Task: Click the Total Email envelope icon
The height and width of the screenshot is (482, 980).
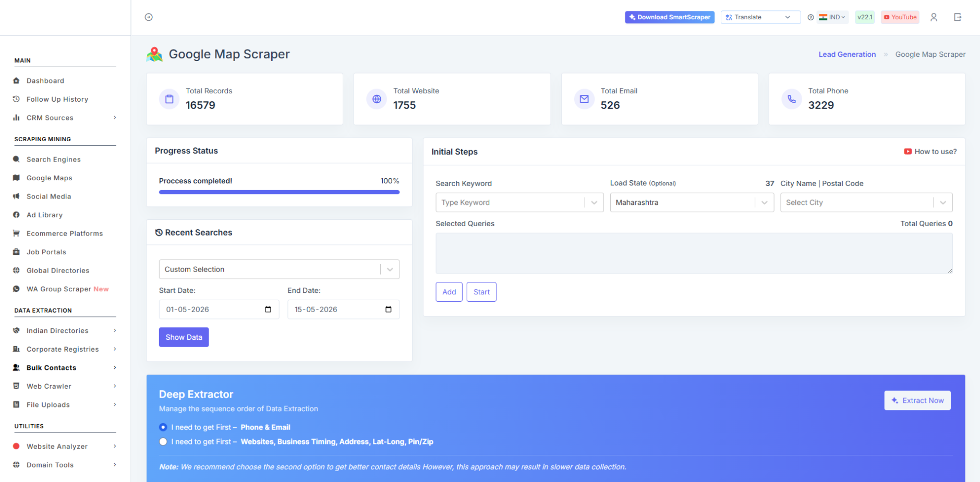Action: click(584, 99)
